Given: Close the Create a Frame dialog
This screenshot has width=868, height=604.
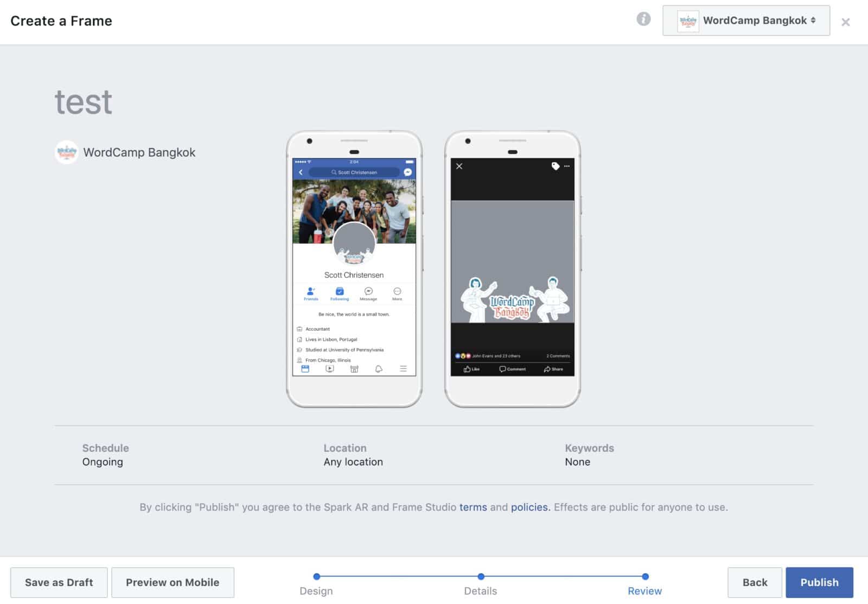Looking at the screenshot, I should tap(845, 22).
